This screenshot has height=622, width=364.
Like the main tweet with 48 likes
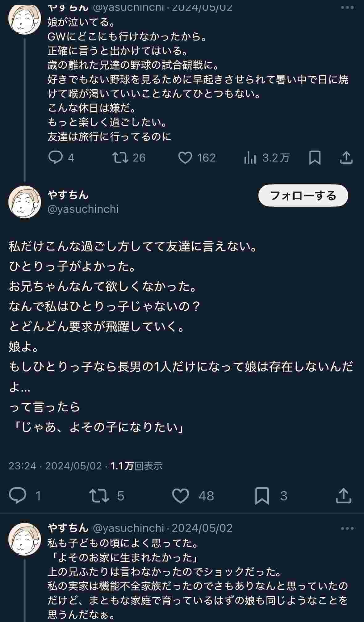click(x=181, y=496)
